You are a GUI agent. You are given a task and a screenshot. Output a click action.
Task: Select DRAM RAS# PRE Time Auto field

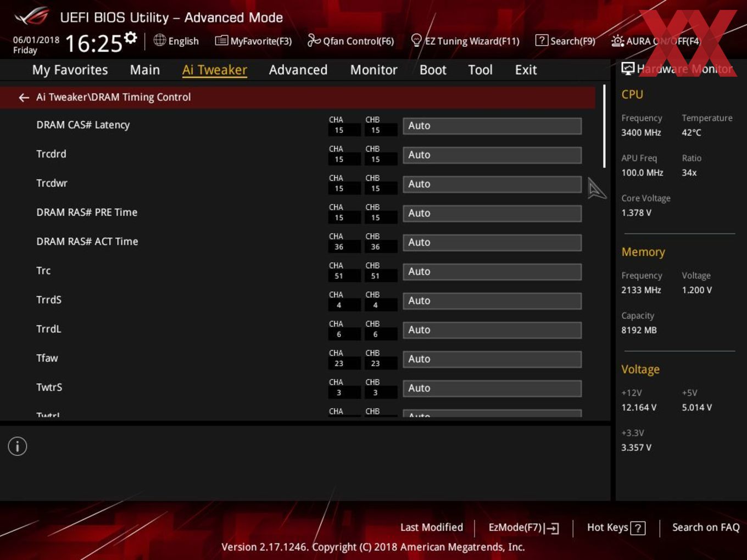point(492,213)
